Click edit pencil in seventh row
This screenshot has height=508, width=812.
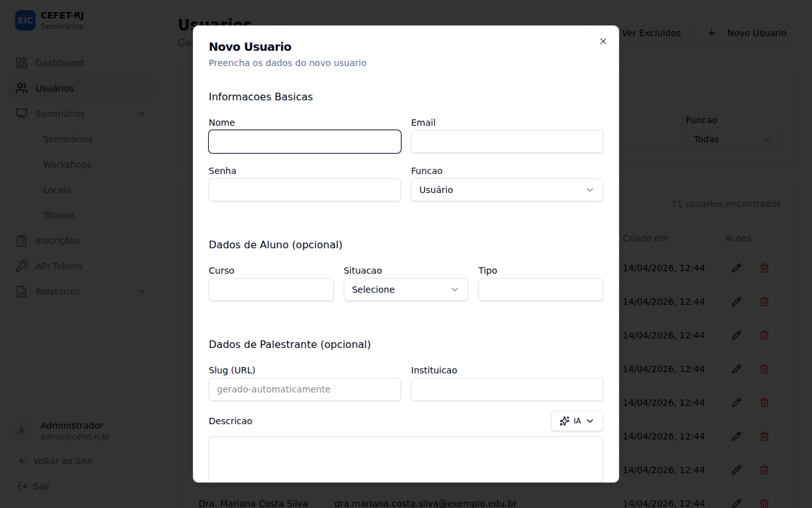point(737,470)
